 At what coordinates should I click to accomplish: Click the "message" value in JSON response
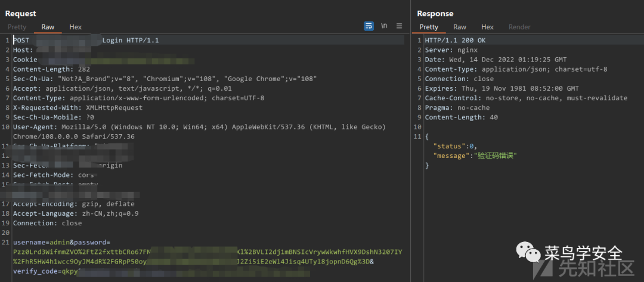tap(496, 156)
